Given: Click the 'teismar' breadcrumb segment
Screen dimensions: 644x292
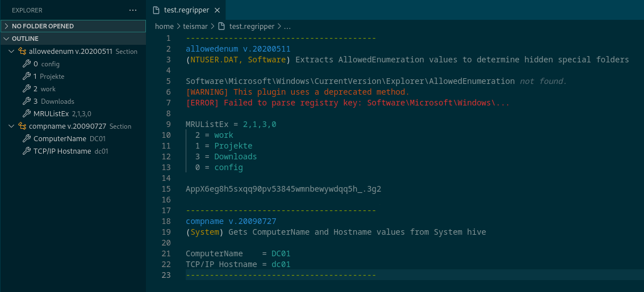Looking at the screenshot, I should coord(196,26).
